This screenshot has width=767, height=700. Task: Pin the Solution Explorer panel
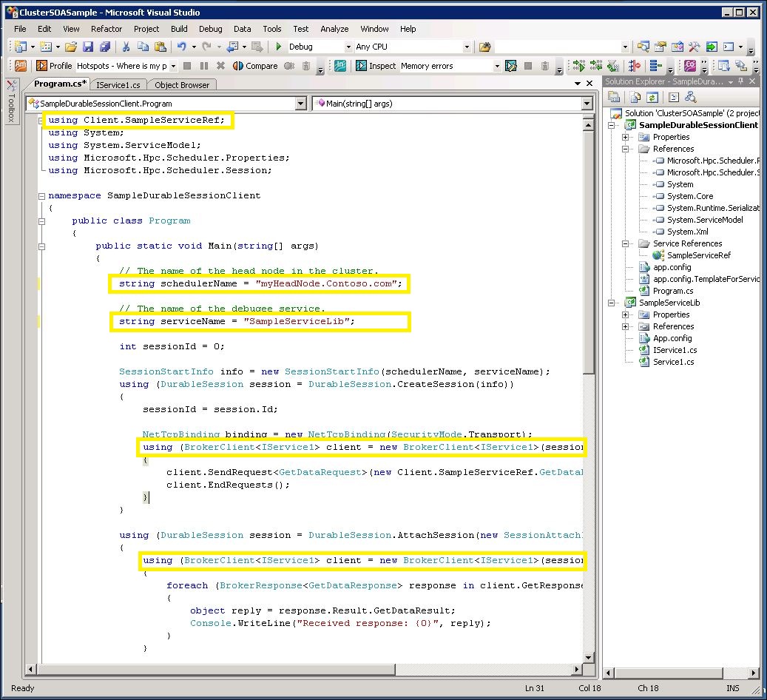pos(740,81)
